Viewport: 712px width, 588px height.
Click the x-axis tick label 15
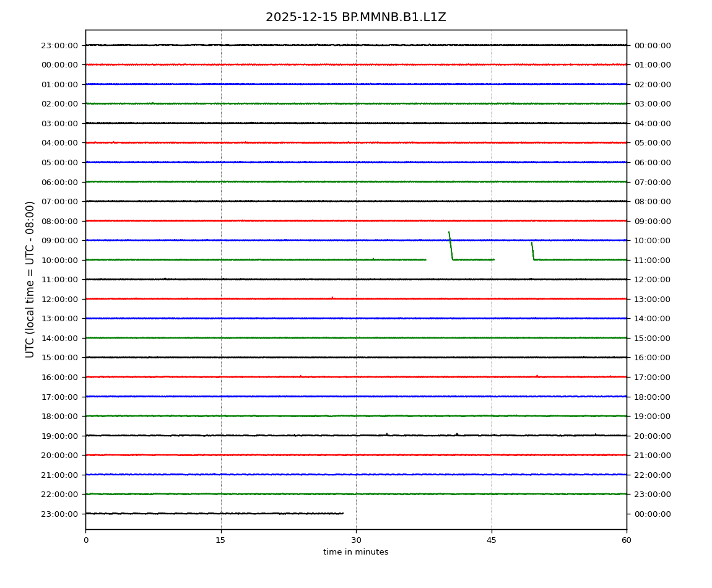220,540
